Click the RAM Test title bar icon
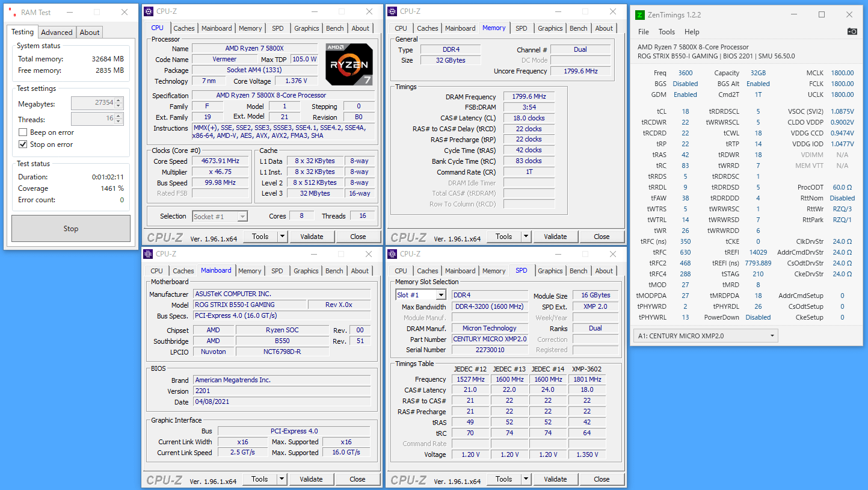868x490 pixels. pyautogui.click(x=12, y=12)
